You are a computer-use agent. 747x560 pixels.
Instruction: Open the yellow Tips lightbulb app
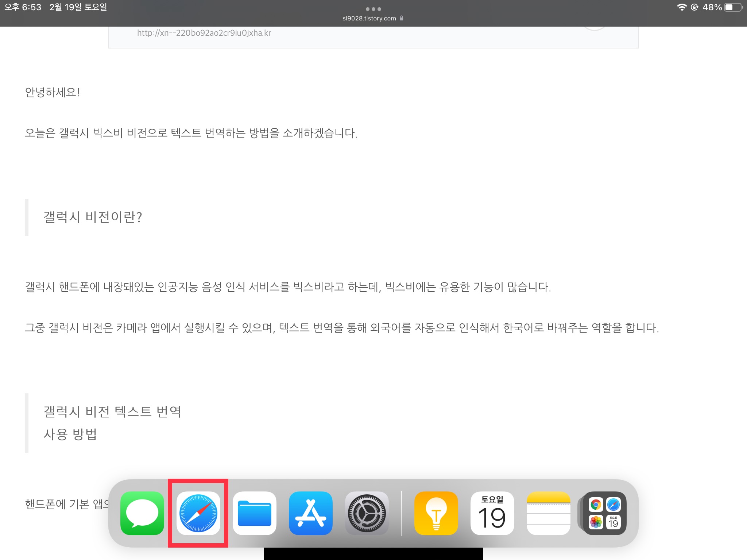[436, 513]
